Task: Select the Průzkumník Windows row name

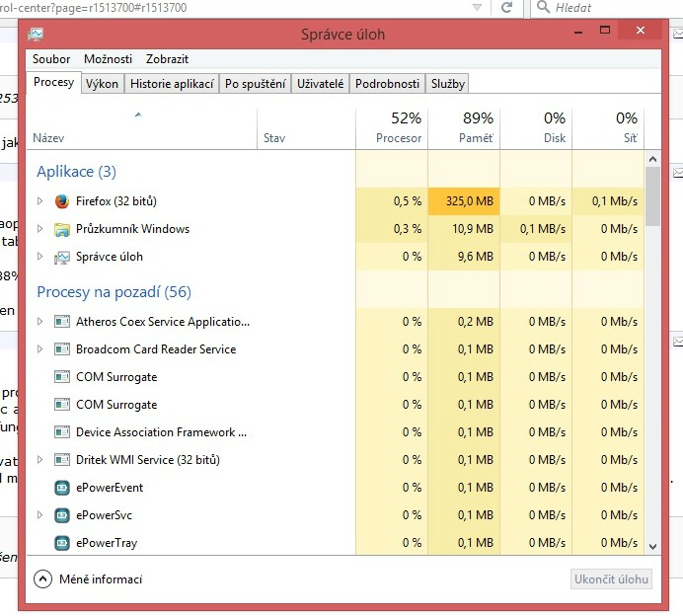Action: pos(132,229)
